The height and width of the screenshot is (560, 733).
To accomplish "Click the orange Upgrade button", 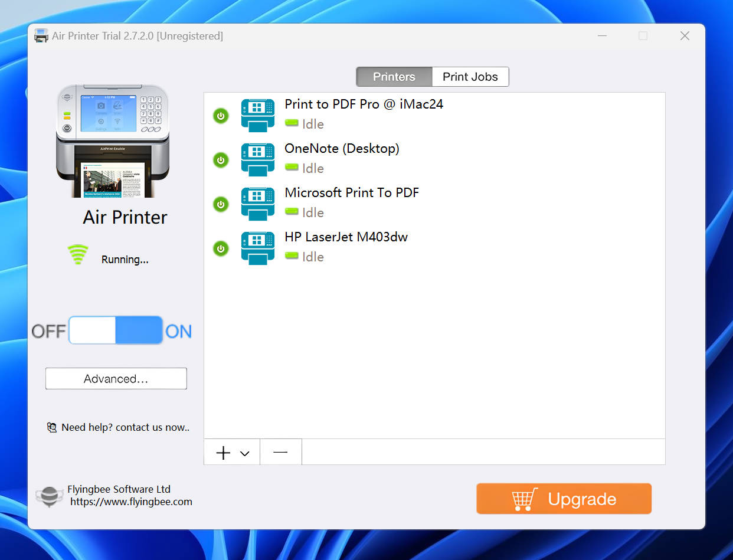I will tap(564, 499).
